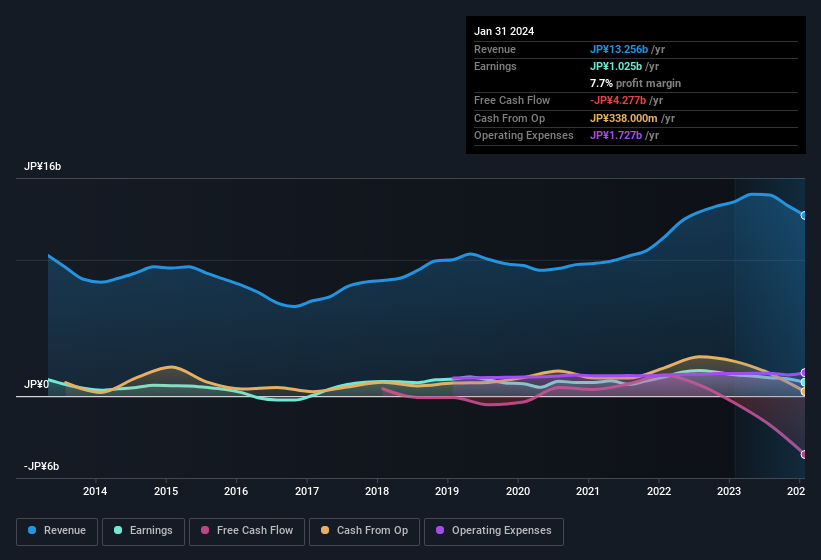Click the Revenue line end marker
The image size is (821, 560).
click(x=803, y=215)
